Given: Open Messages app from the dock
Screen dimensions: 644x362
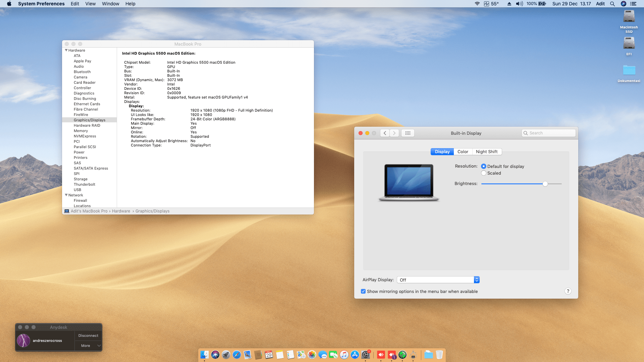Looking at the screenshot, I should [323, 355].
